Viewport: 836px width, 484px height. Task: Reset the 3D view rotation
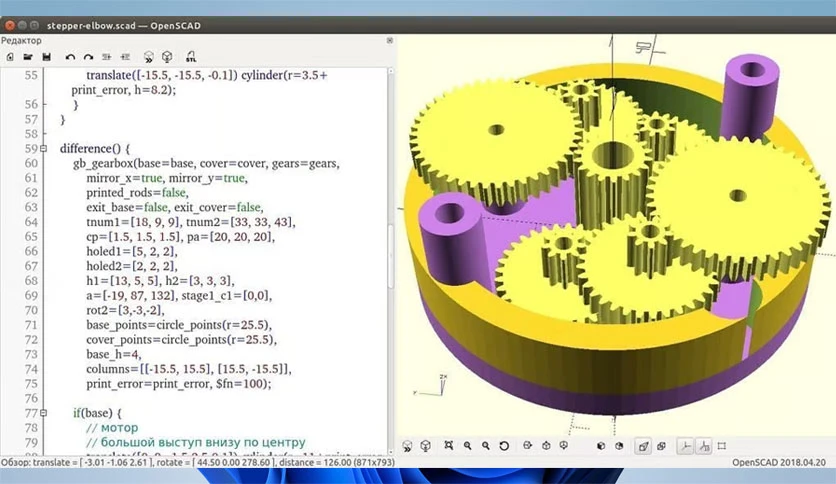504,446
